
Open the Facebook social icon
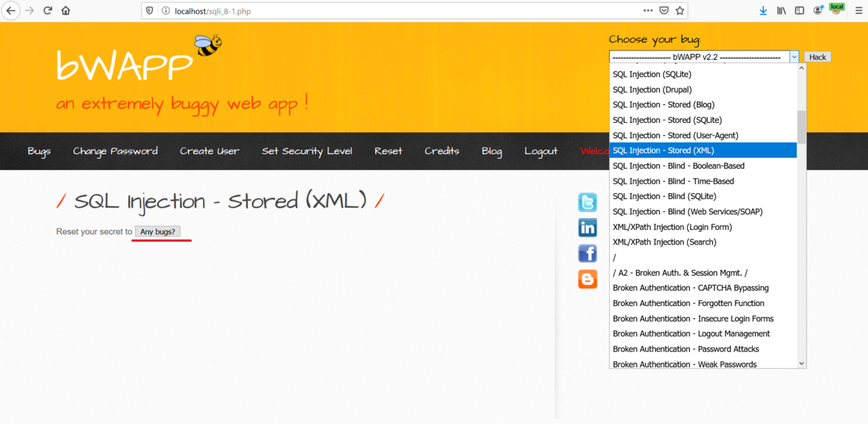[587, 253]
